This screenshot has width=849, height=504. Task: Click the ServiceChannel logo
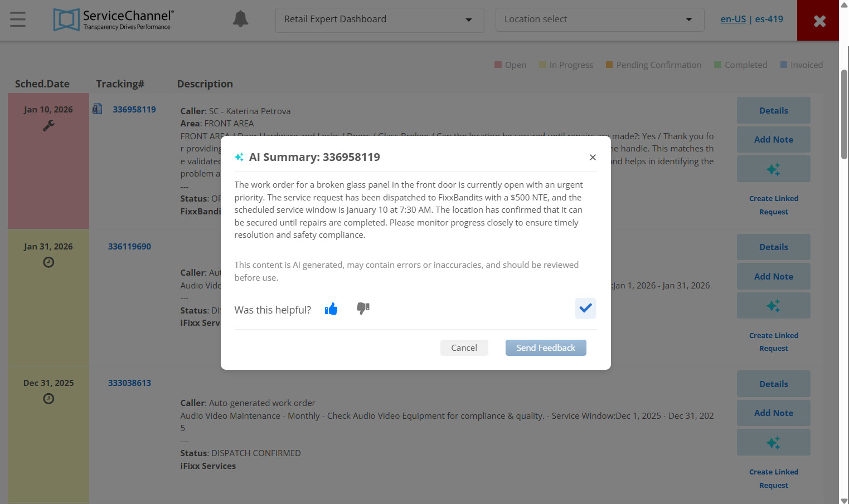click(x=114, y=19)
